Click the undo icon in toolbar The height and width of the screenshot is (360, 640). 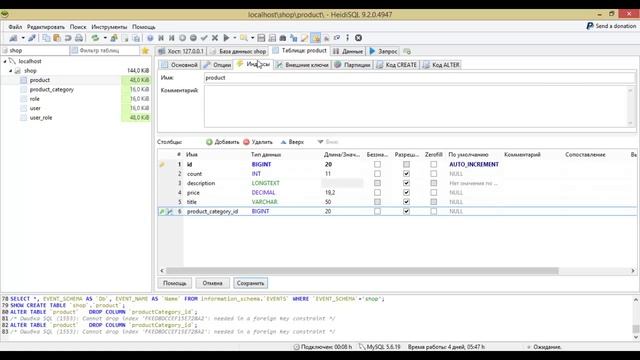(68, 38)
